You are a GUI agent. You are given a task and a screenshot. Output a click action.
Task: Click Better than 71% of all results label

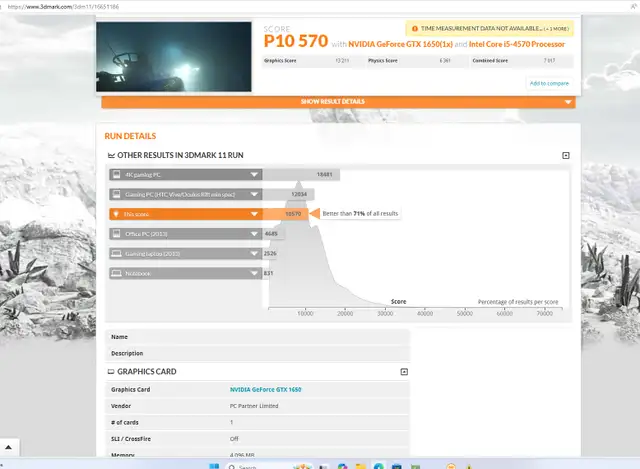click(360, 213)
